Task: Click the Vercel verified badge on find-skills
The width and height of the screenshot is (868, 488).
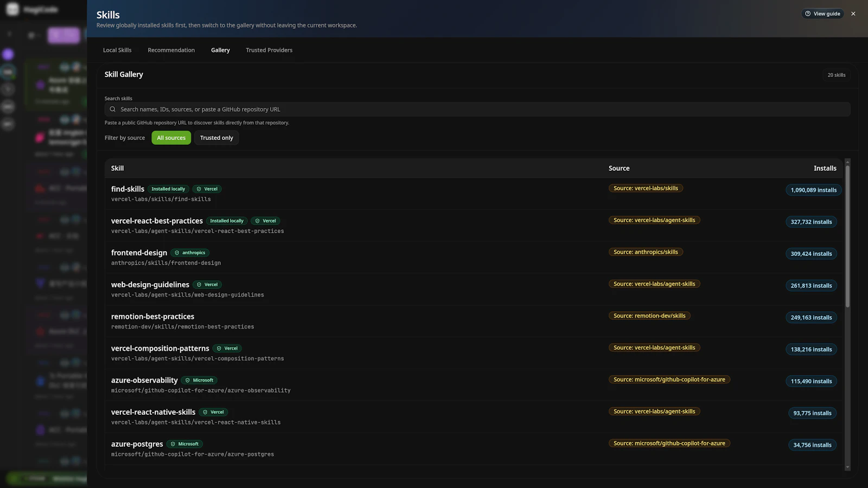Action: (207, 189)
